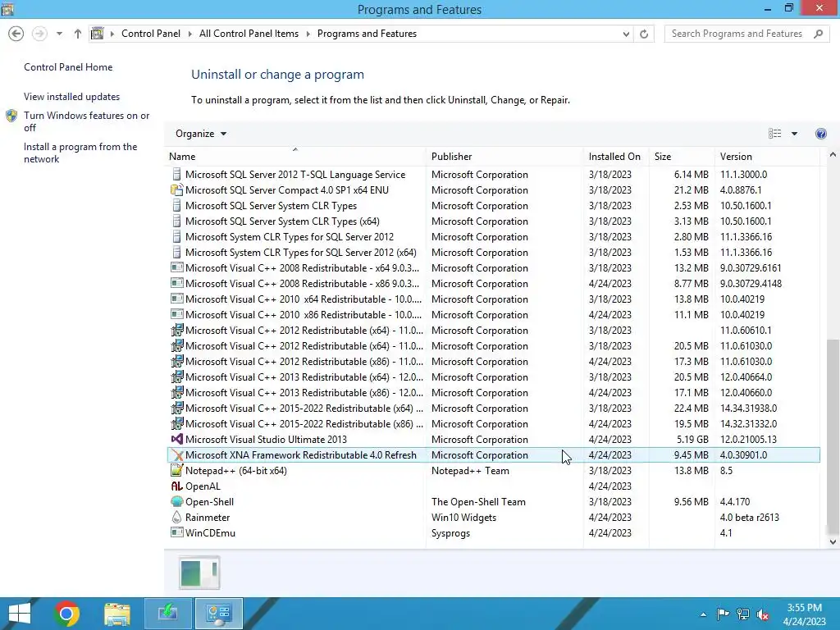
Task: Select Visual C++ 2013 Redistributable (x64) icon
Action: (177, 377)
